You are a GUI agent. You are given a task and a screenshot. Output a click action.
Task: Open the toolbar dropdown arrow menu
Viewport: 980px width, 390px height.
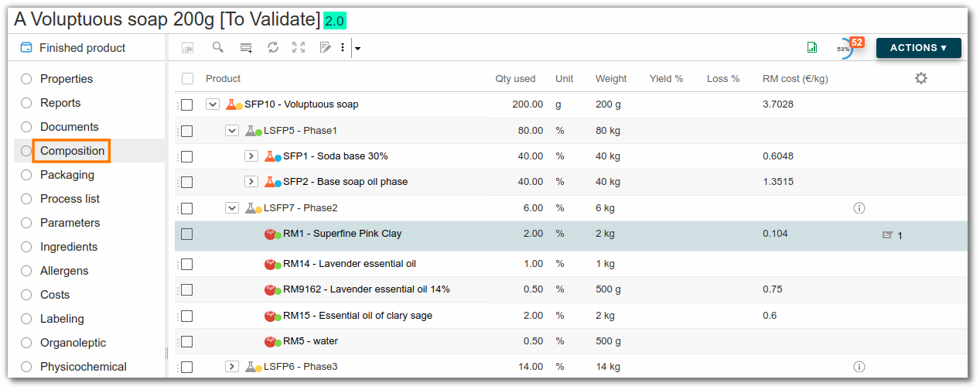pyautogui.click(x=357, y=48)
